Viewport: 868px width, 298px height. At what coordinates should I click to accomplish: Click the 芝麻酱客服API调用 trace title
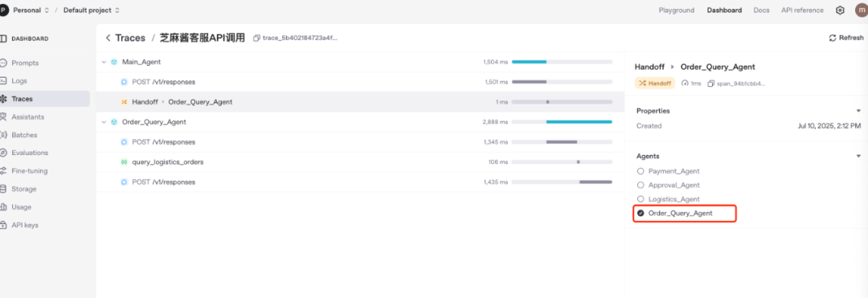(202, 38)
